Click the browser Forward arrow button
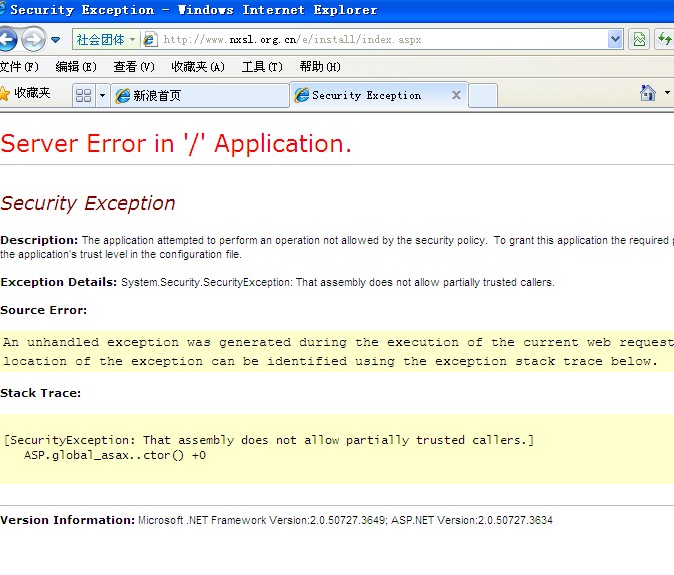This screenshot has height=575, width=674. [x=33, y=40]
